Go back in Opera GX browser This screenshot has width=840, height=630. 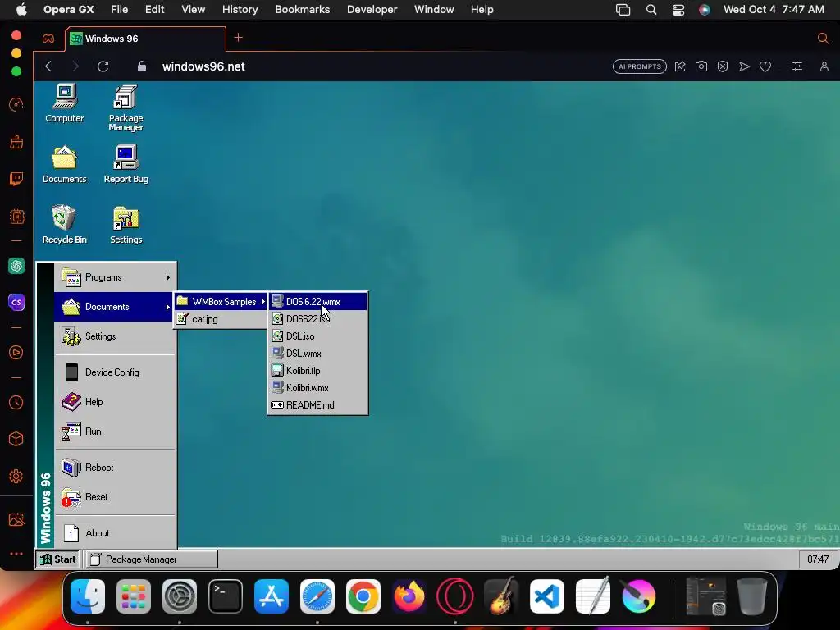click(48, 66)
